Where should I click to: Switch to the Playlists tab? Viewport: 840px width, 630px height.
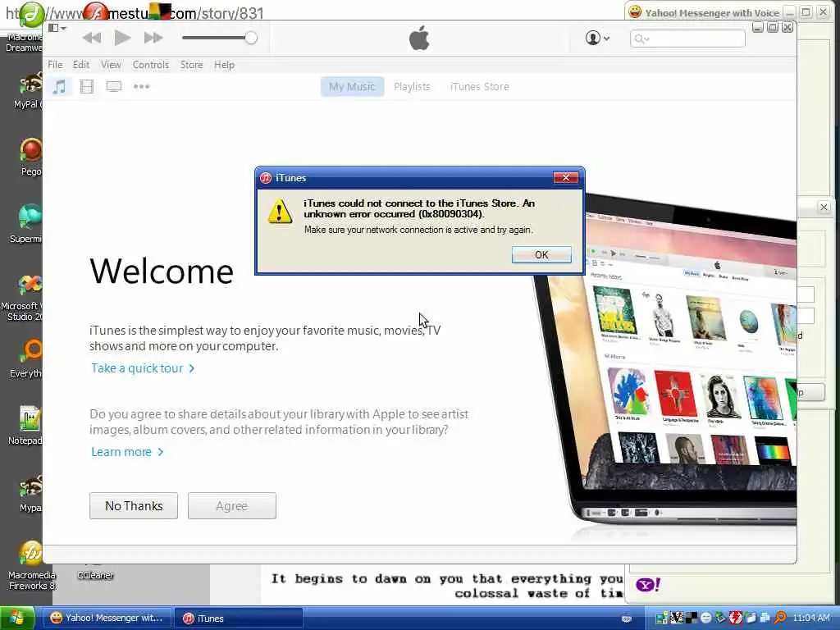[x=412, y=87]
